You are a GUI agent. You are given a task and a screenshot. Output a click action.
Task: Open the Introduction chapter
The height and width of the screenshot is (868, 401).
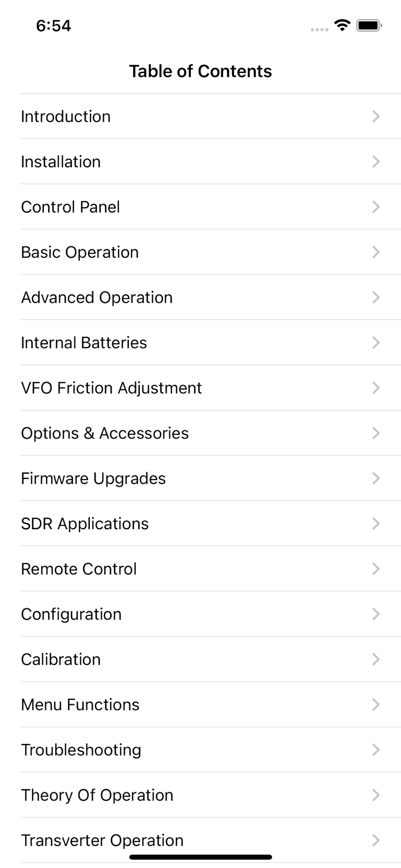[66, 116]
